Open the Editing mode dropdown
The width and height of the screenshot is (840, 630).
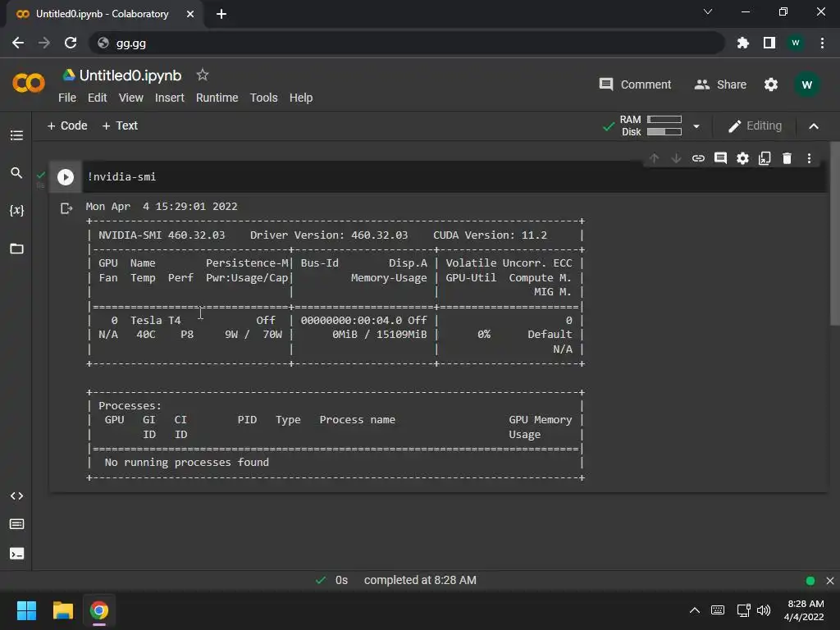pyautogui.click(x=755, y=126)
